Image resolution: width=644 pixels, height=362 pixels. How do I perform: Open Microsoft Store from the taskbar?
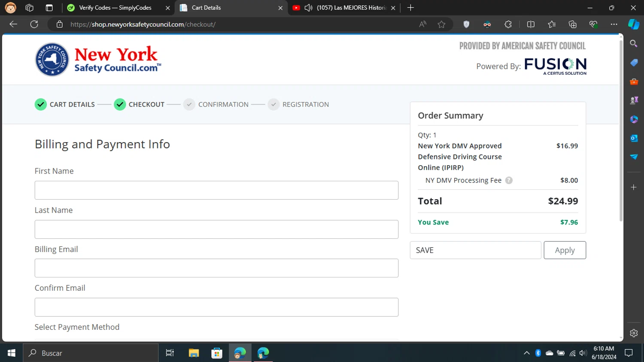pyautogui.click(x=217, y=353)
